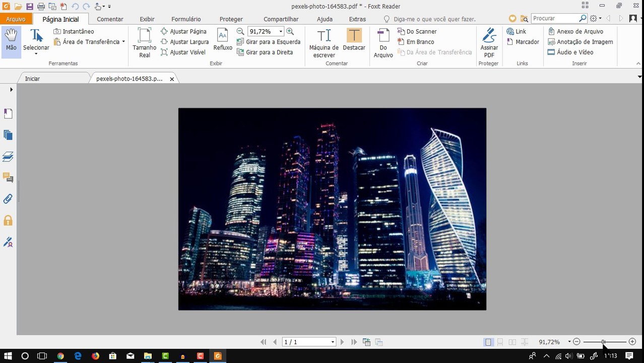Screen dimensions: 644x363
Task: Click the Selecionar text tool
Action: pos(36,39)
